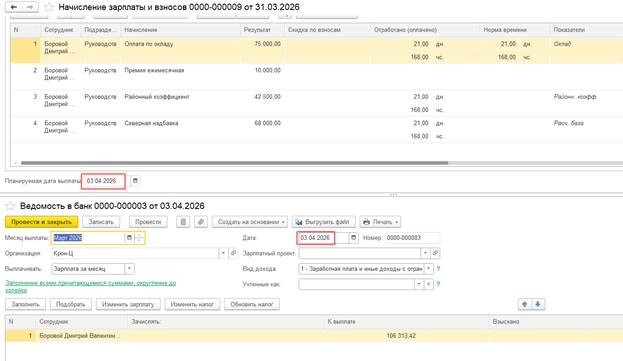Show help for Вид дохода
The image size is (623, 361).
(x=438, y=268)
